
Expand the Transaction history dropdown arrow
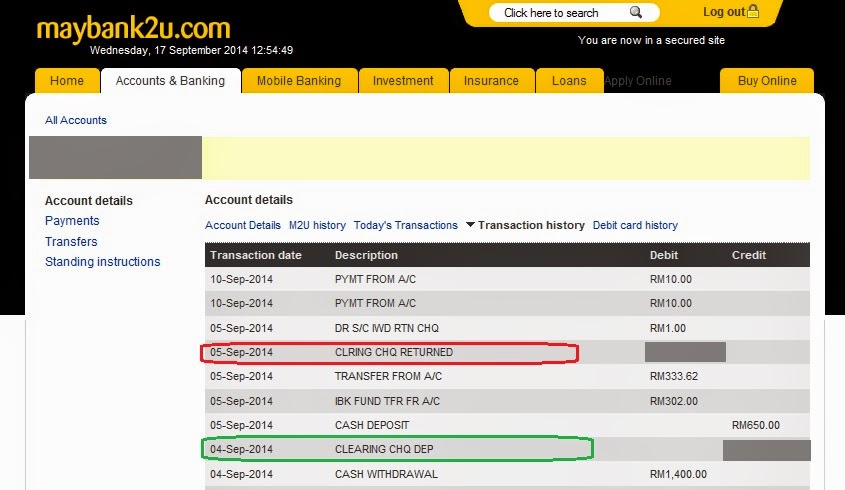pos(470,224)
